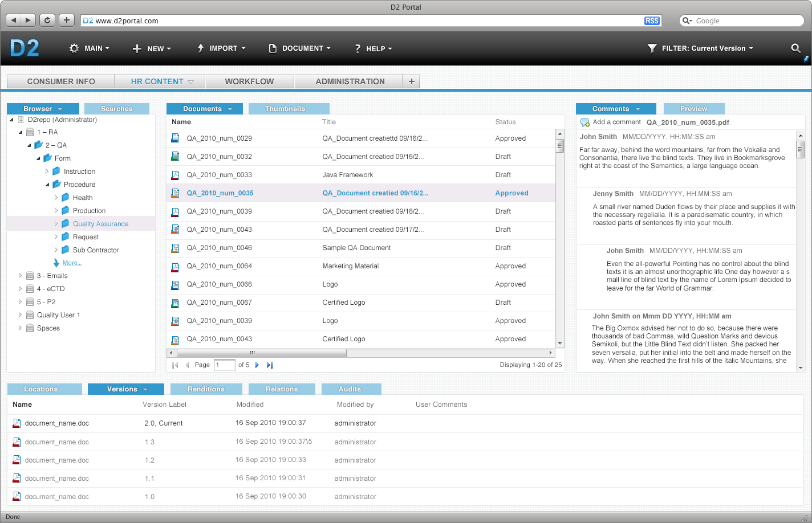Image resolution: width=812 pixels, height=523 pixels.
Task: Click the 3 - Emails cabinet icon
Action: tap(30, 276)
